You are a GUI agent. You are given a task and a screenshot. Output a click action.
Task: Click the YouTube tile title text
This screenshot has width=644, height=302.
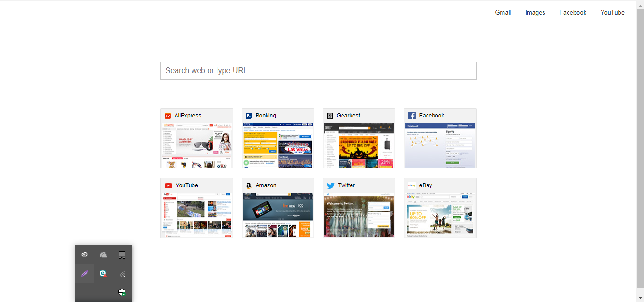click(187, 185)
